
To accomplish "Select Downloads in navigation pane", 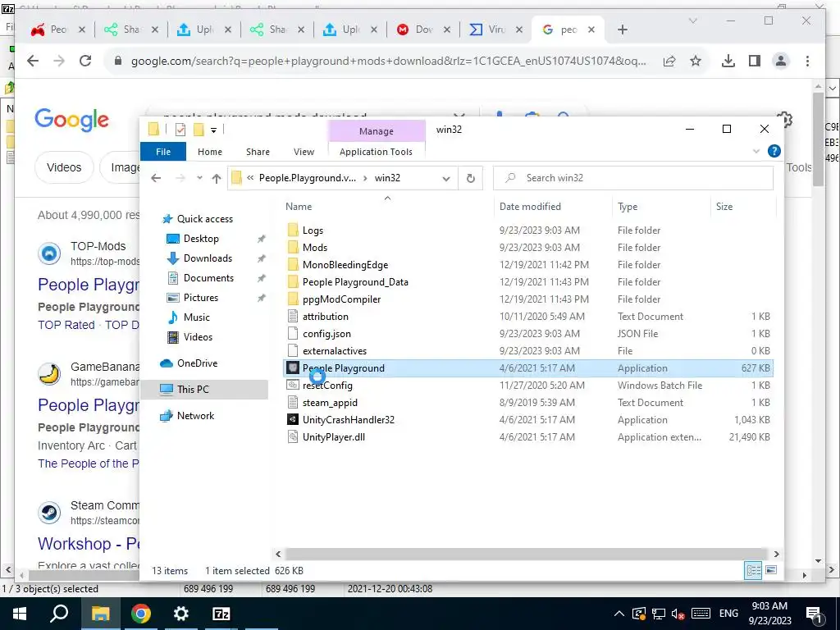I will click(x=208, y=258).
